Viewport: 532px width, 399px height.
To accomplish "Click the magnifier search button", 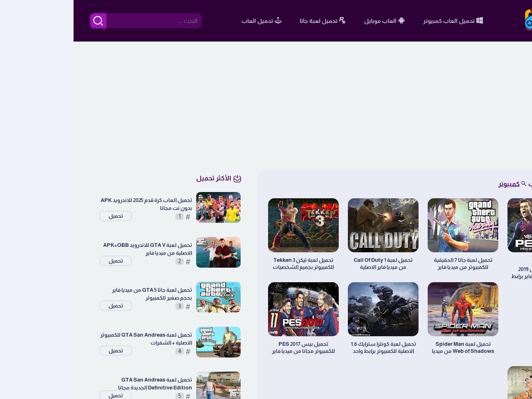I will (98, 21).
